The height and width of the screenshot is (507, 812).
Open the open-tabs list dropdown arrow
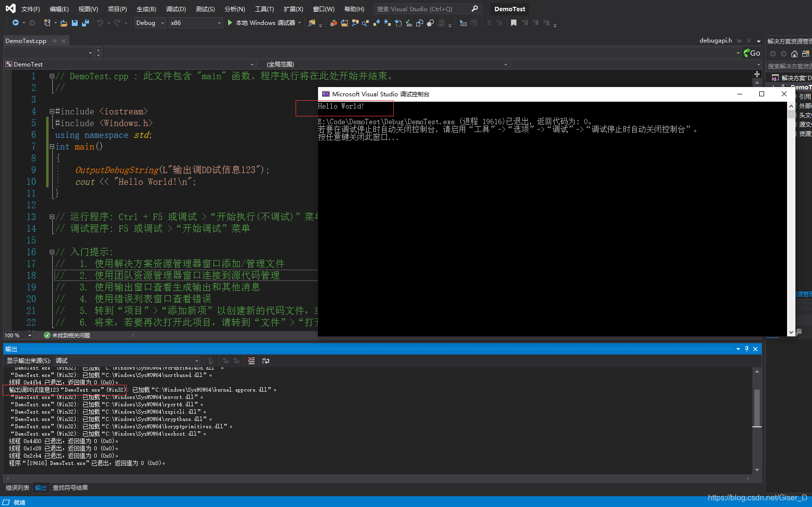(759, 41)
